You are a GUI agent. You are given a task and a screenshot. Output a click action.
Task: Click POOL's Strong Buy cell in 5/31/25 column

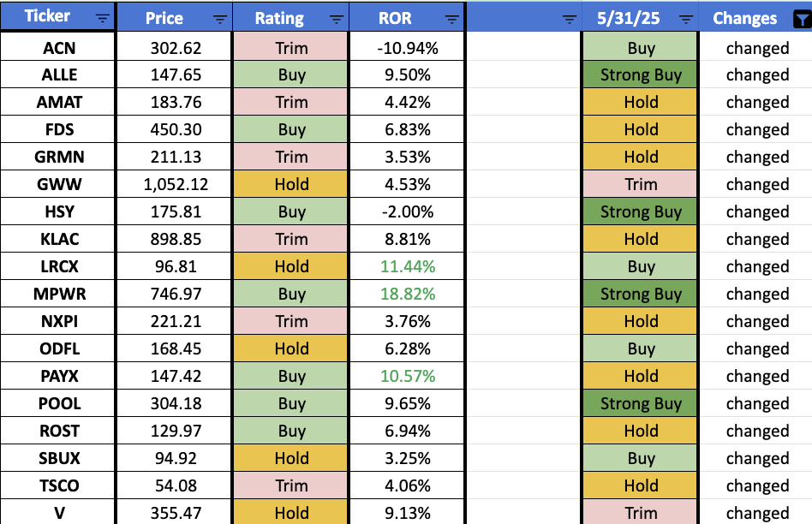point(640,403)
